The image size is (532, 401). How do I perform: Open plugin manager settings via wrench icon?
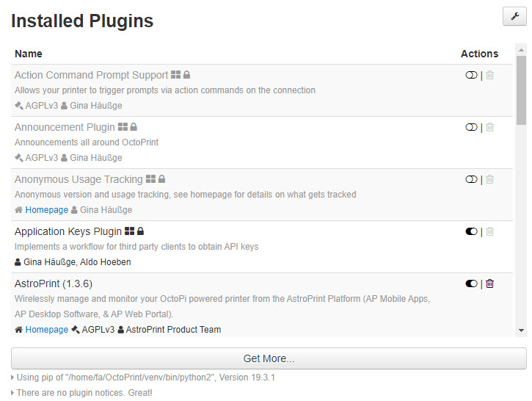[x=514, y=16]
